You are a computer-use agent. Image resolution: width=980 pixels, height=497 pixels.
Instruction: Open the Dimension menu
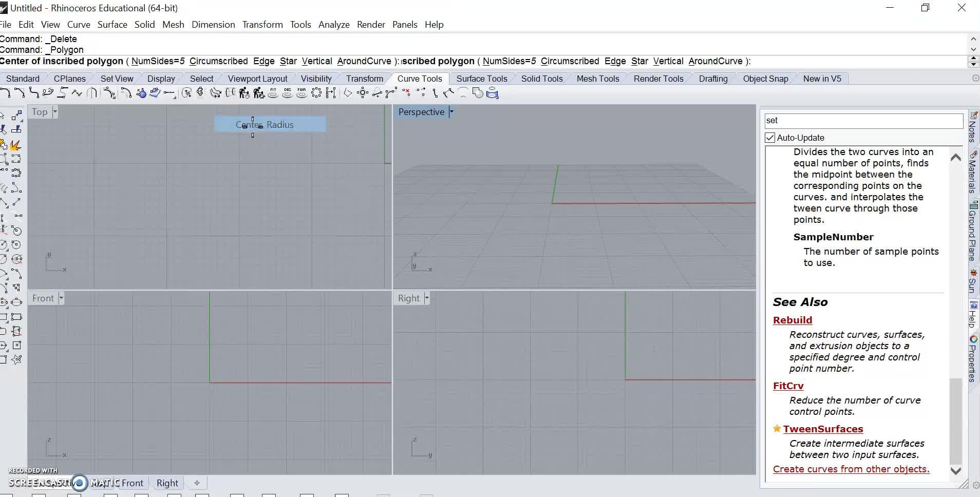[x=213, y=25]
